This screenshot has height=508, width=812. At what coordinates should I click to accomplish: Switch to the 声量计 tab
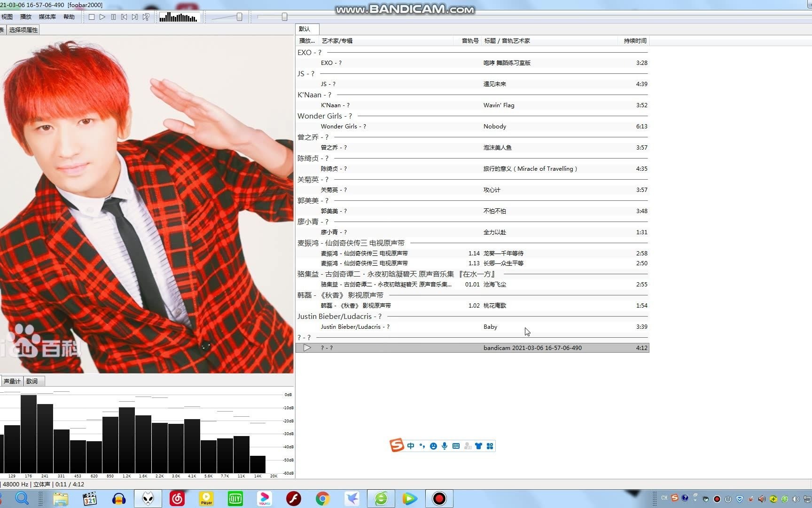(12, 381)
